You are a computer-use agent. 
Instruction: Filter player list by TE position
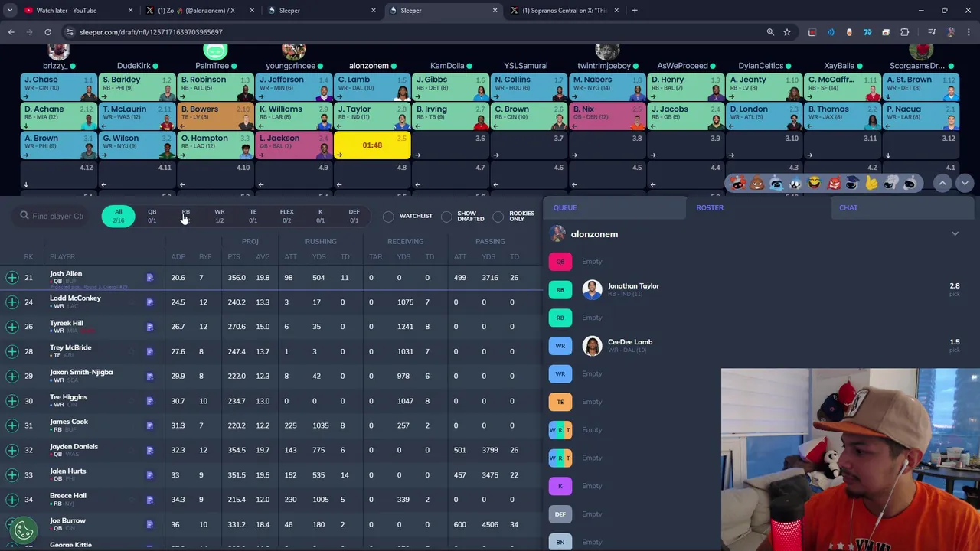click(253, 216)
